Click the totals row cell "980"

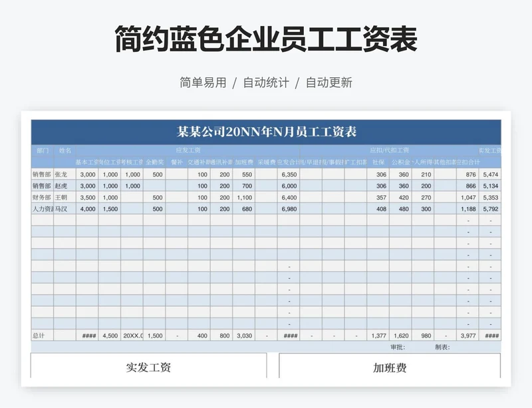(423, 335)
